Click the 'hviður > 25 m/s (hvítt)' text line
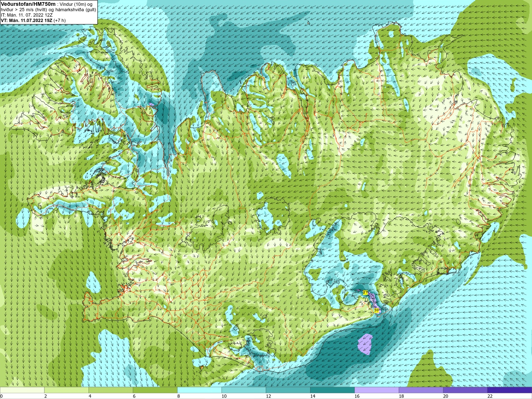Screen dimensions: 532x399 [25, 10]
